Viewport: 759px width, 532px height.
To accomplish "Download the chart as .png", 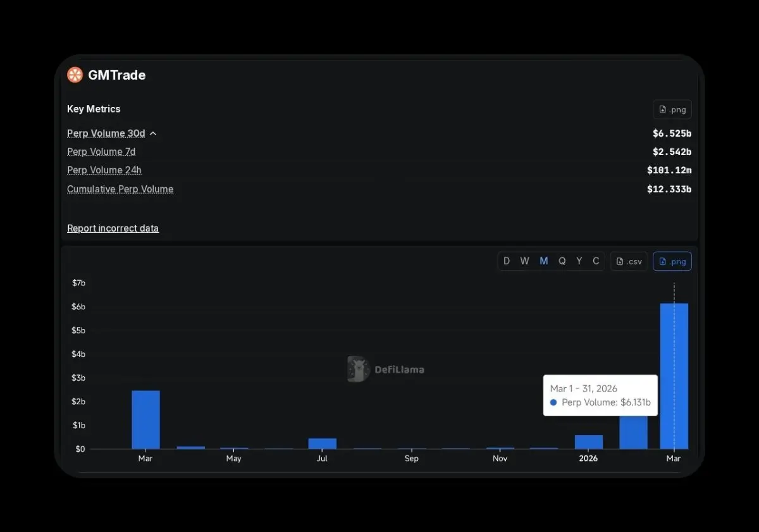I will [672, 261].
